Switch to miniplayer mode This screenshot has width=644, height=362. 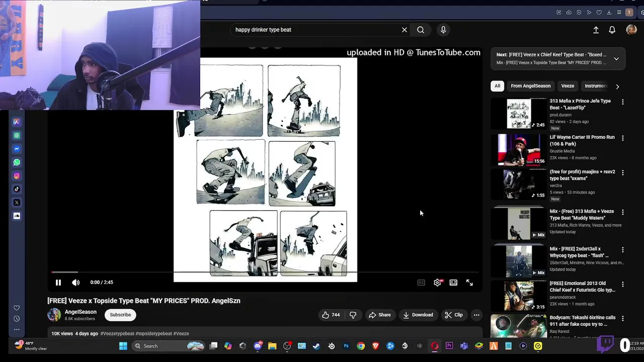(453, 283)
